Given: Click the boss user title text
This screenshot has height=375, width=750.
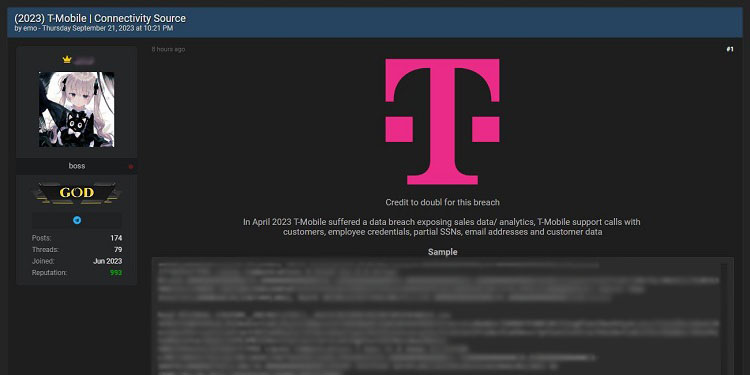Looking at the screenshot, I should click(x=77, y=166).
